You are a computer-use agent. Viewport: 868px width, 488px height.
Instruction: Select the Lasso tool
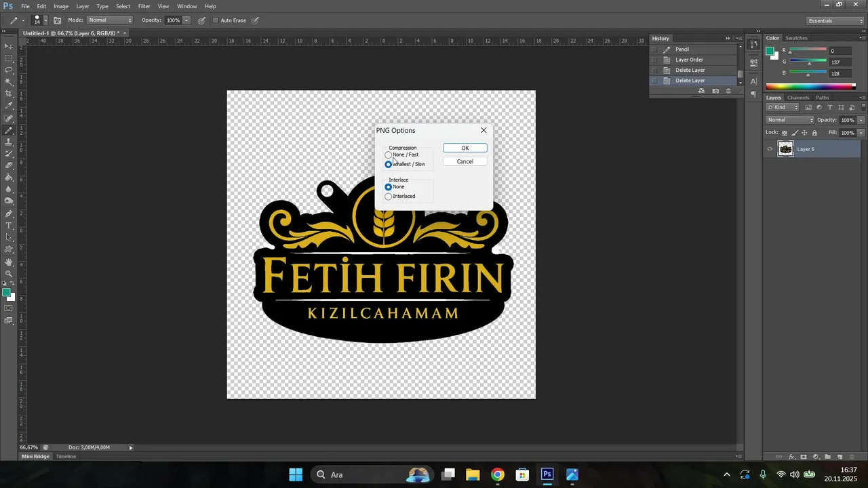[x=9, y=70]
